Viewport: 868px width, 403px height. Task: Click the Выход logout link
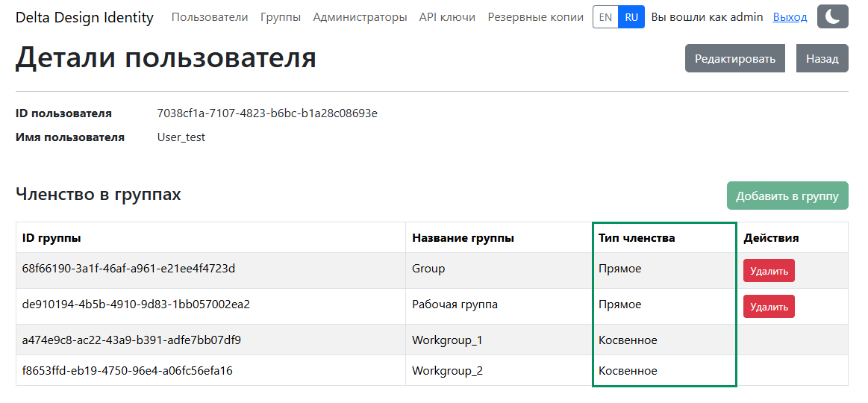[x=790, y=17]
